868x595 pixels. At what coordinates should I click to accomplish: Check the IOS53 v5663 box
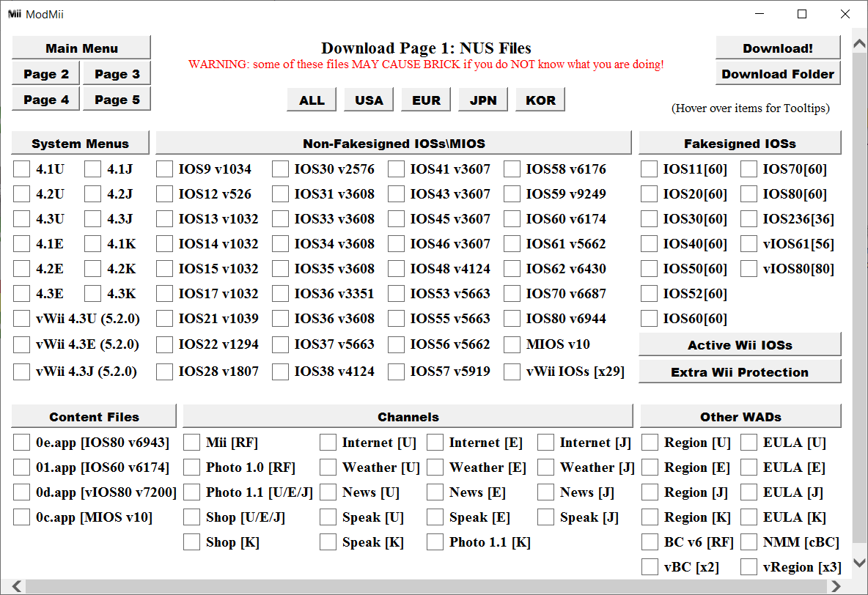click(396, 293)
